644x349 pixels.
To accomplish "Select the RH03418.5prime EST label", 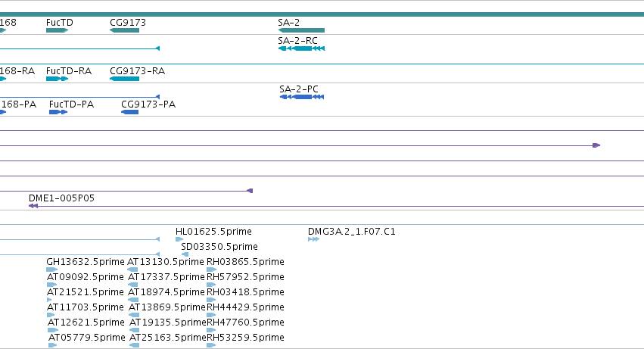I will pyautogui.click(x=245, y=292).
